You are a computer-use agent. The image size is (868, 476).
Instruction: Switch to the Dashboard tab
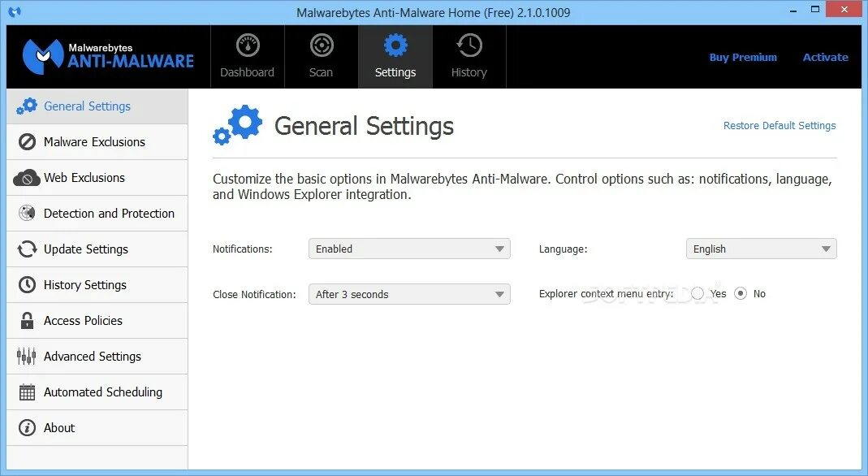pos(248,57)
